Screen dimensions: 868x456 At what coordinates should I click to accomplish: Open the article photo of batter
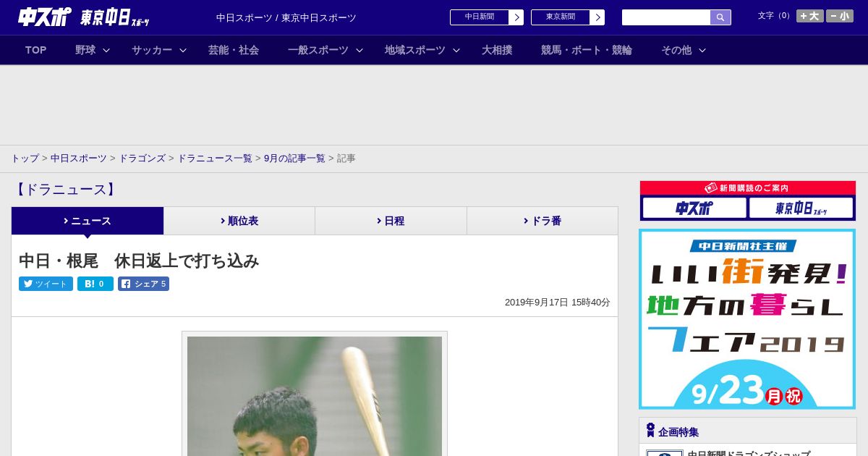click(x=315, y=394)
